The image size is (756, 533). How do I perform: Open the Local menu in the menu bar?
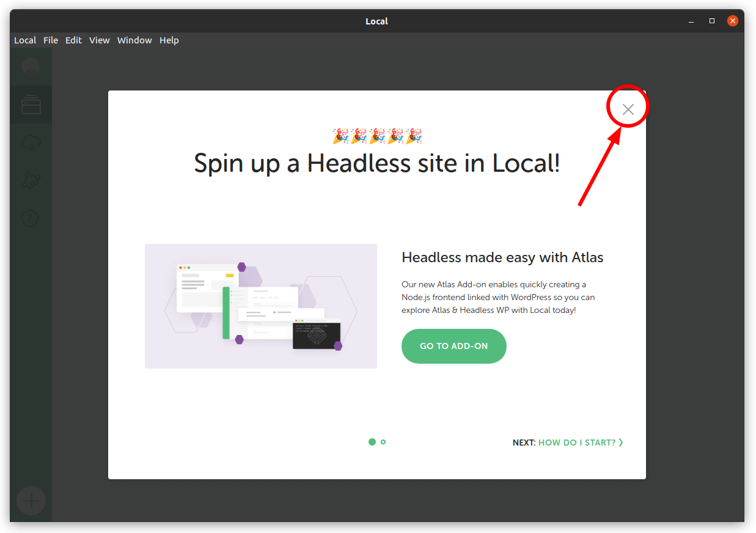[25, 40]
